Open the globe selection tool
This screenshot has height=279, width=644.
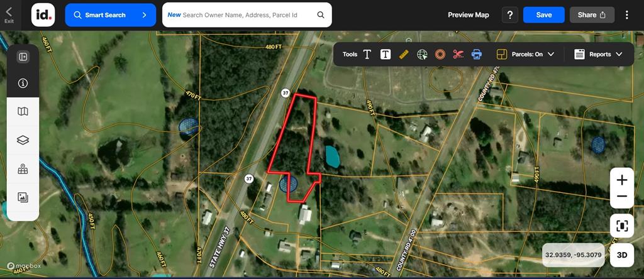point(422,54)
